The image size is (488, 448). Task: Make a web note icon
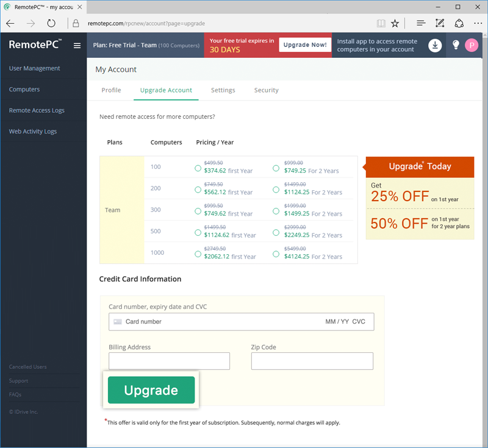(x=440, y=23)
